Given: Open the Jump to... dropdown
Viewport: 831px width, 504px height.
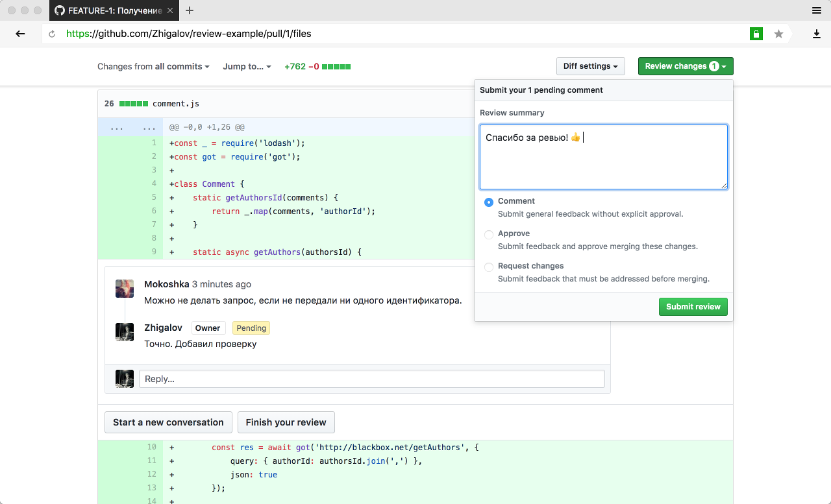Looking at the screenshot, I should 247,66.
